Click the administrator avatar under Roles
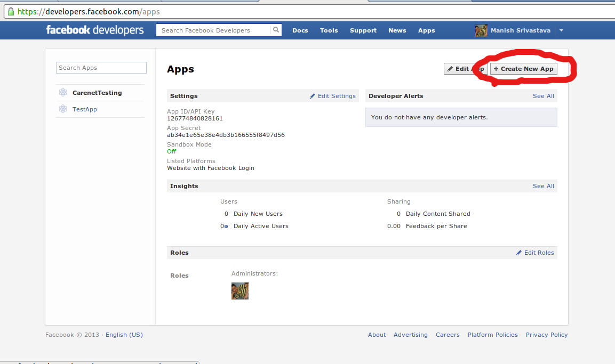 click(x=239, y=291)
